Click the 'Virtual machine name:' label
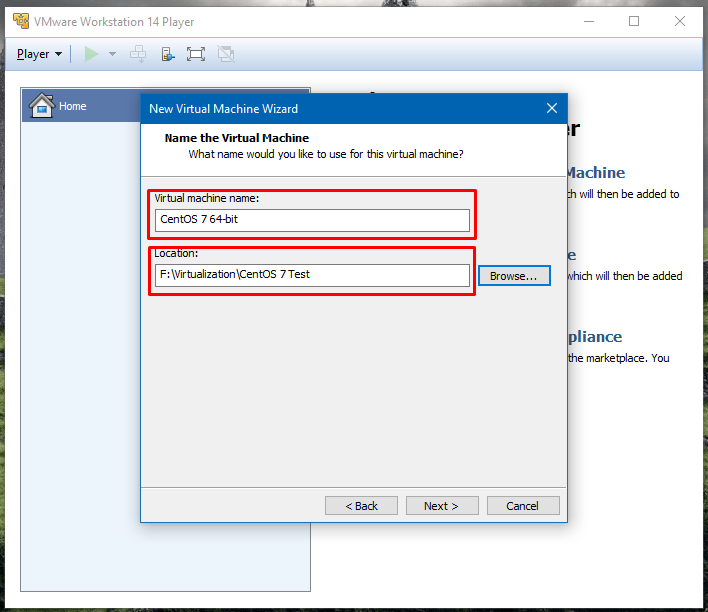 207,198
